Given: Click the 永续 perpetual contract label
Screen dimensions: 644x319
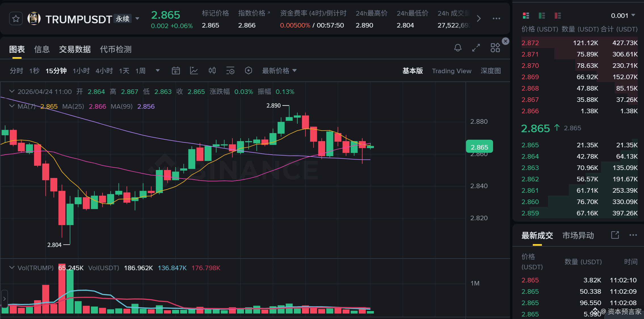Looking at the screenshot, I should (123, 19).
